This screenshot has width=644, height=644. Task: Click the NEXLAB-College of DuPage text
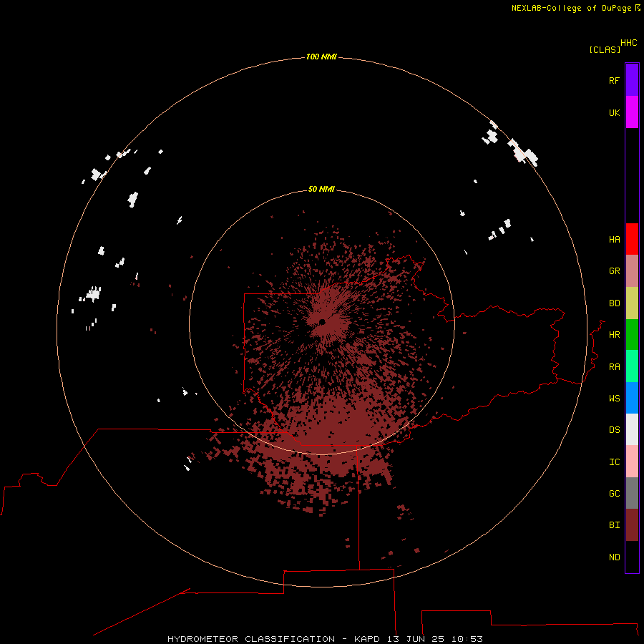(x=571, y=8)
